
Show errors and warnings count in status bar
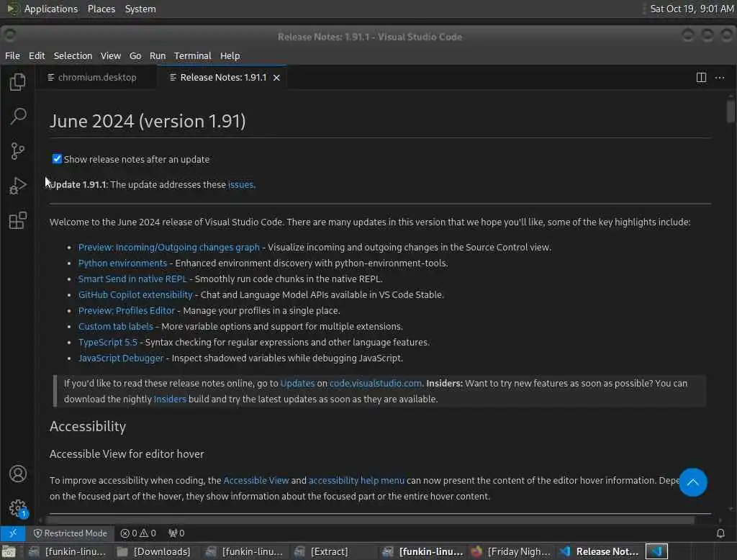(138, 533)
